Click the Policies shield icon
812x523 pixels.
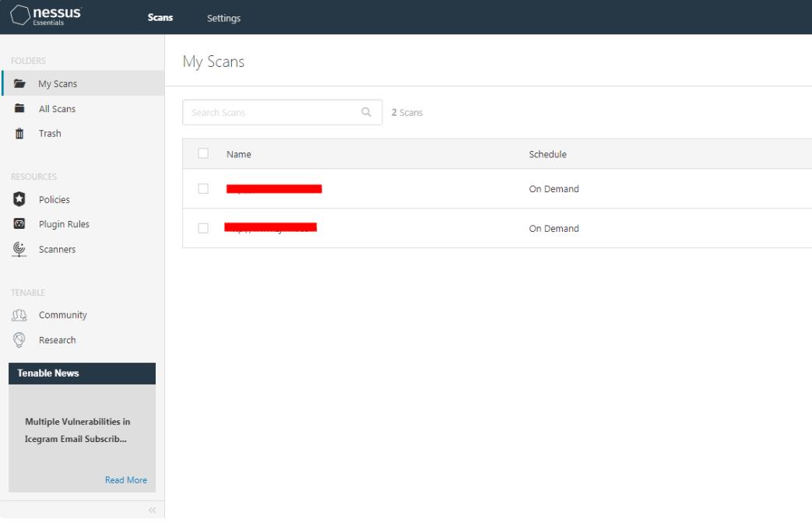point(19,199)
